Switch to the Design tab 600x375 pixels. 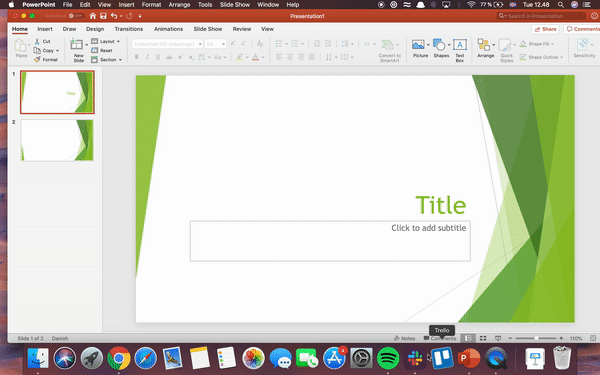click(x=95, y=29)
